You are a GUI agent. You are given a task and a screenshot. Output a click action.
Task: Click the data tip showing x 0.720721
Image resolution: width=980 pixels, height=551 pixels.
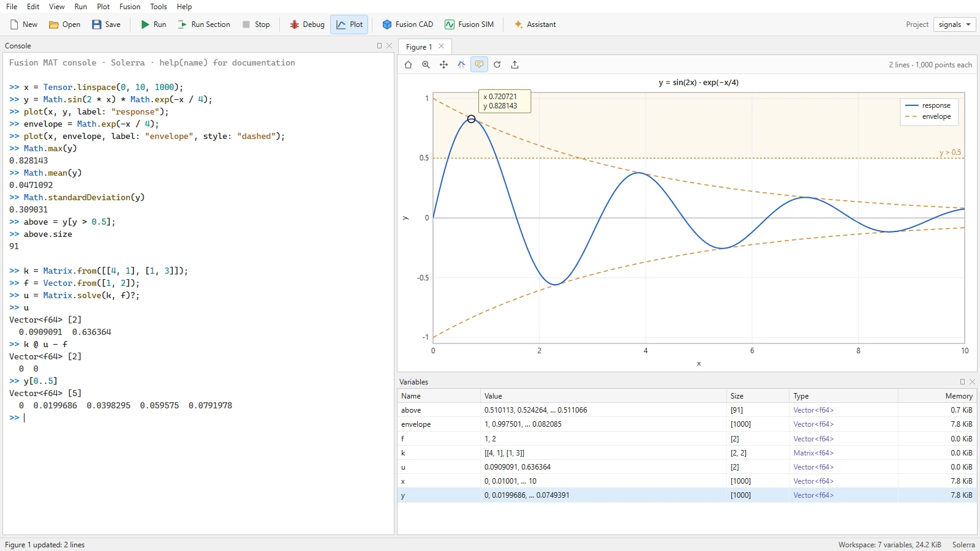pos(505,101)
